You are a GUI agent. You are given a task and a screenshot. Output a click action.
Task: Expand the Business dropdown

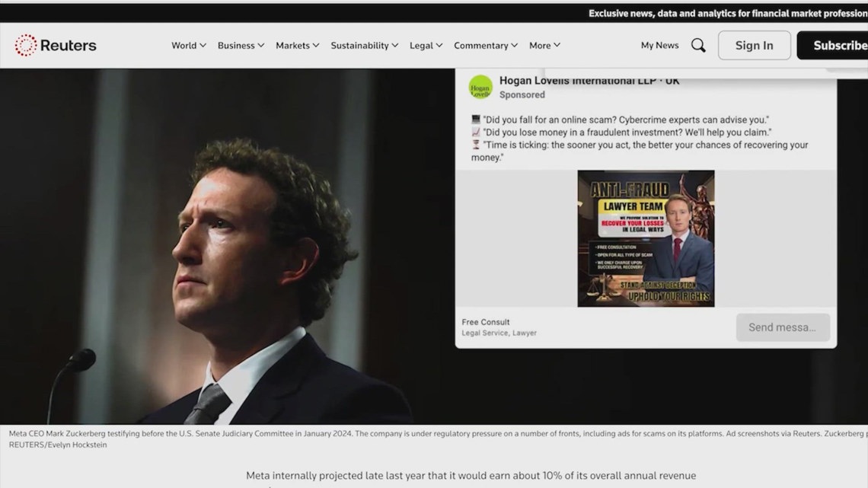[x=241, y=46]
